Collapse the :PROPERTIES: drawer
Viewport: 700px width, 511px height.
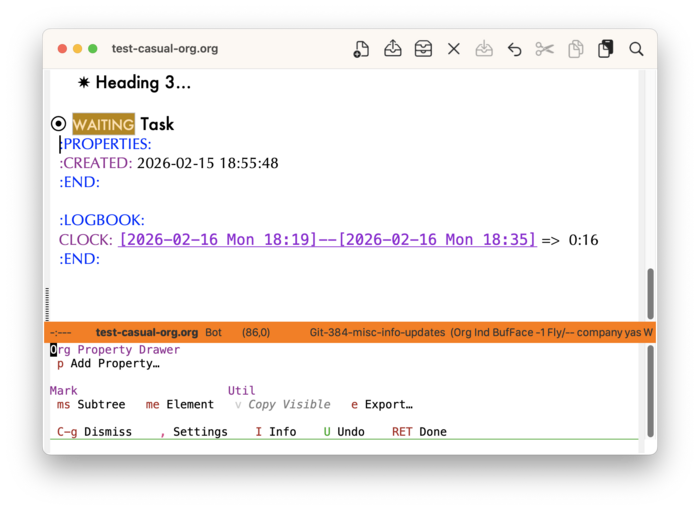pos(106,144)
